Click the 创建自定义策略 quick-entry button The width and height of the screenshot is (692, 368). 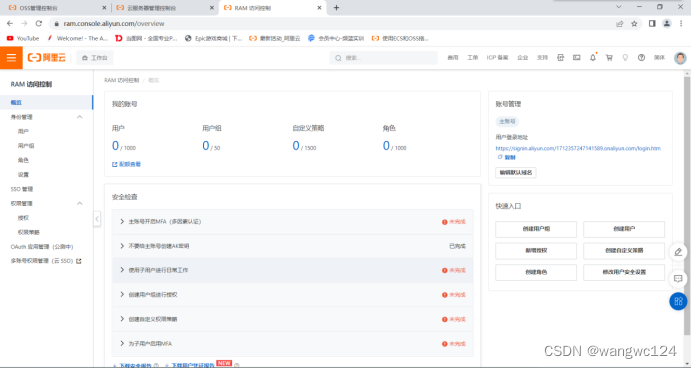coord(624,251)
